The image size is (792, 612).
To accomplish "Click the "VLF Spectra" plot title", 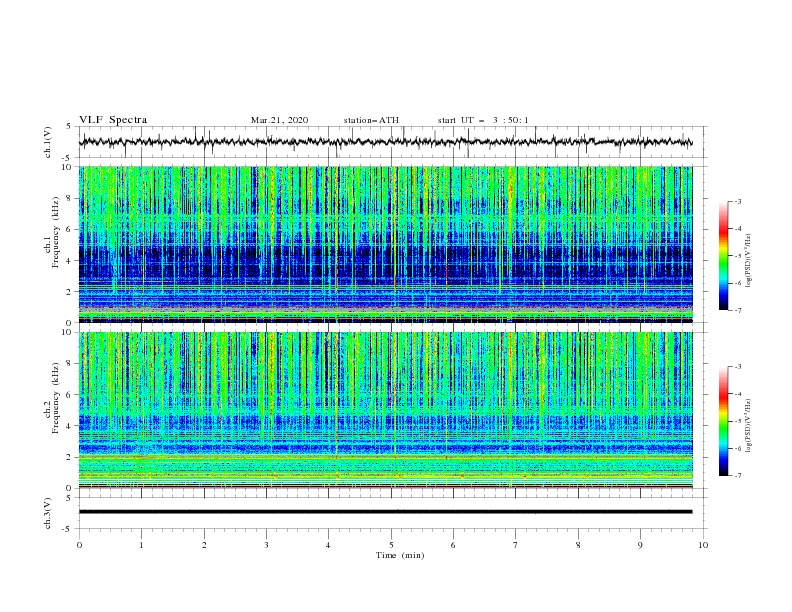I will (x=113, y=120).
